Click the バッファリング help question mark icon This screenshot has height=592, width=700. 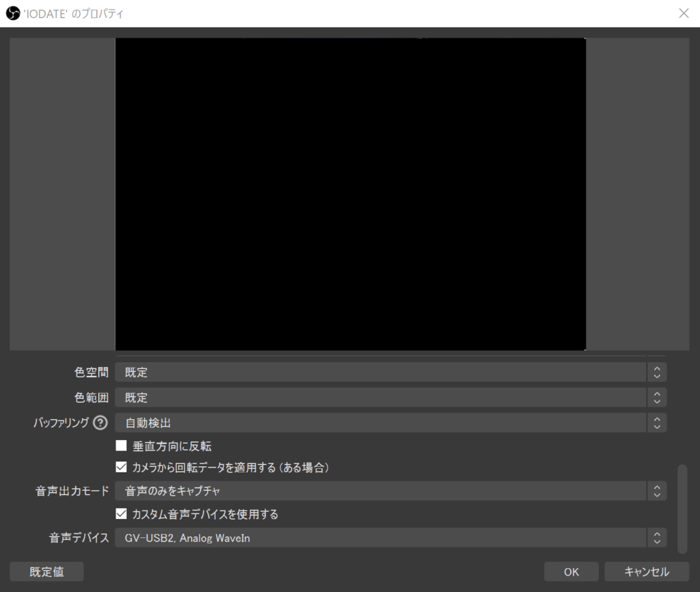100,423
